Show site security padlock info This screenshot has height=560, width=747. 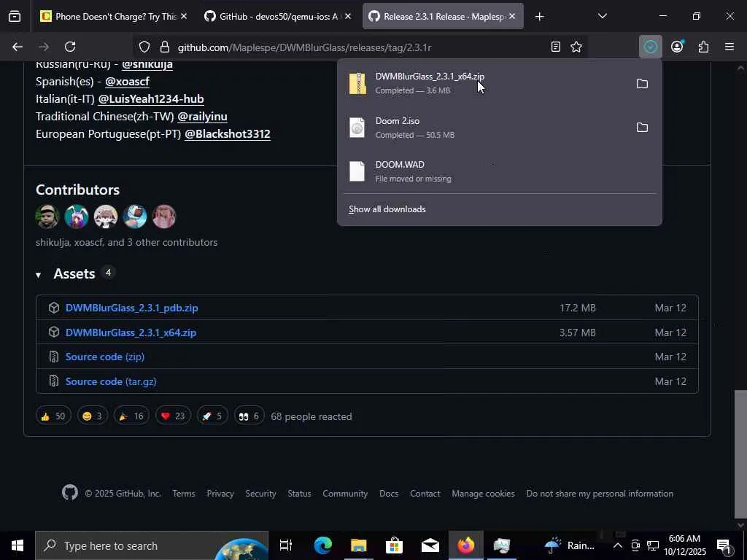(165, 47)
